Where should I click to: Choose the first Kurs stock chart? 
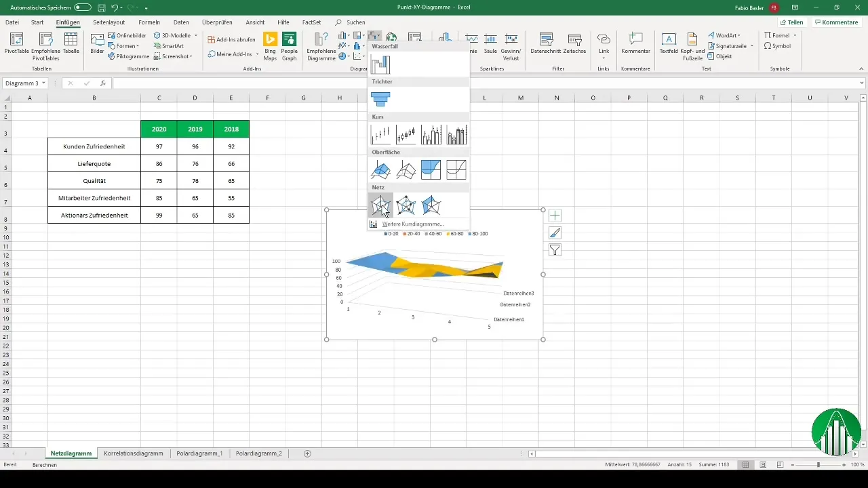(380, 134)
